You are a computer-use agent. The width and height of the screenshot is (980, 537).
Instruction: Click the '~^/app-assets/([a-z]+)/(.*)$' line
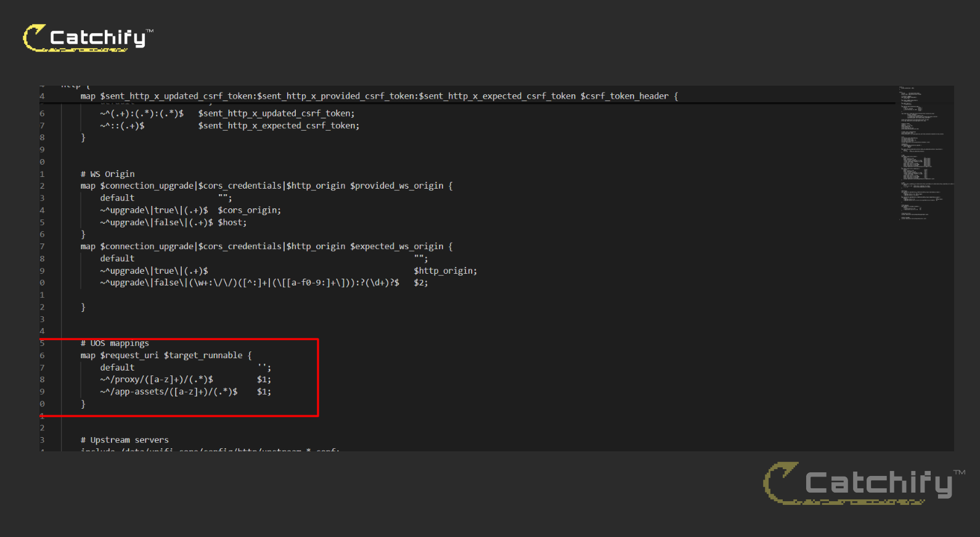click(186, 392)
